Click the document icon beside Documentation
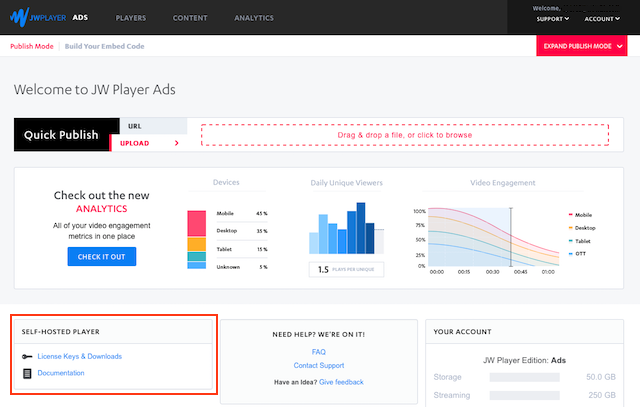640x407 pixels. (x=27, y=373)
